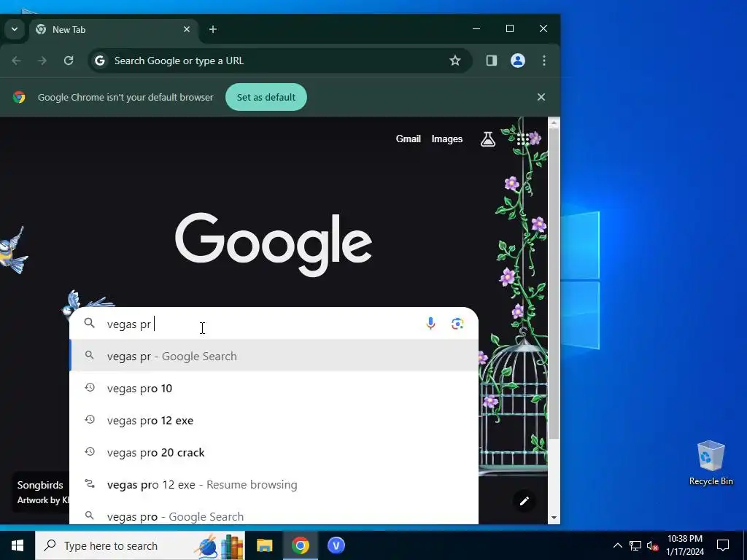This screenshot has height=560, width=747.
Task: Open Chrome three-dot menu
Action: pyautogui.click(x=544, y=61)
